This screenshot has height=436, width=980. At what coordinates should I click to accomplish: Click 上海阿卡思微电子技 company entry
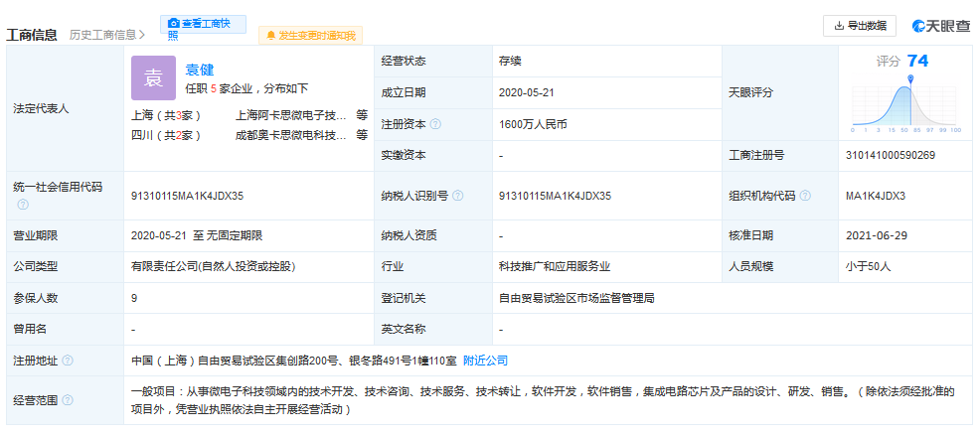[290, 115]
